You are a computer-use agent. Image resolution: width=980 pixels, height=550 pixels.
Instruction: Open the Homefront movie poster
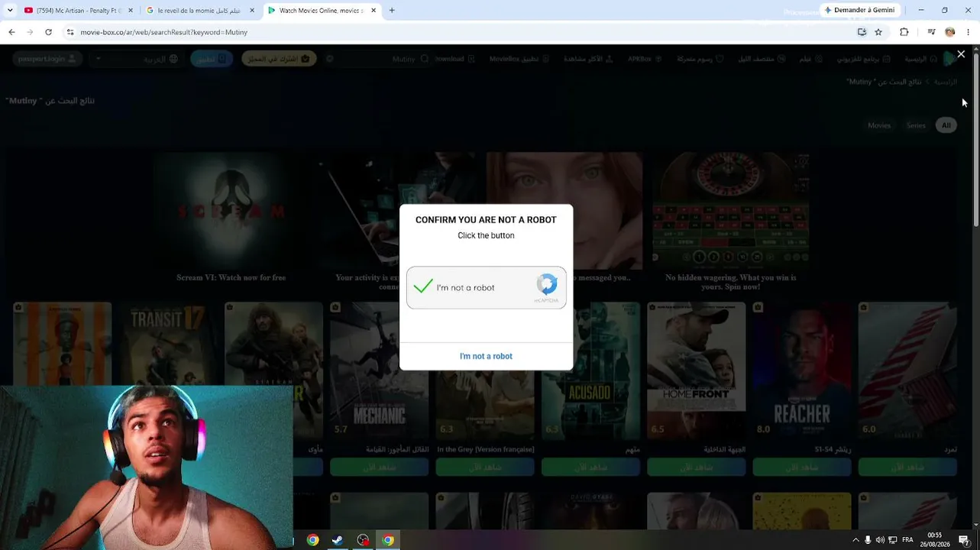coord(696,371)
